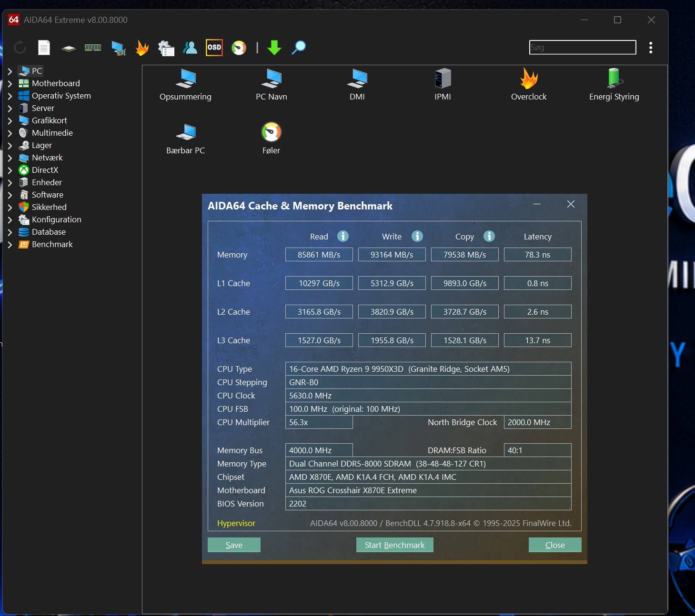
Task: Expand the PC tree node
Action: click(x=10, y=71)
